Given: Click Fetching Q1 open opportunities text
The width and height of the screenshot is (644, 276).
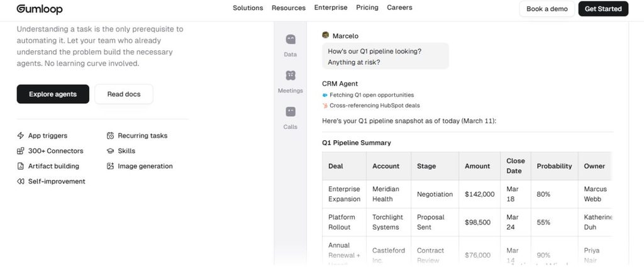Looking at the screenshot, I should click(x=372, y=95).
